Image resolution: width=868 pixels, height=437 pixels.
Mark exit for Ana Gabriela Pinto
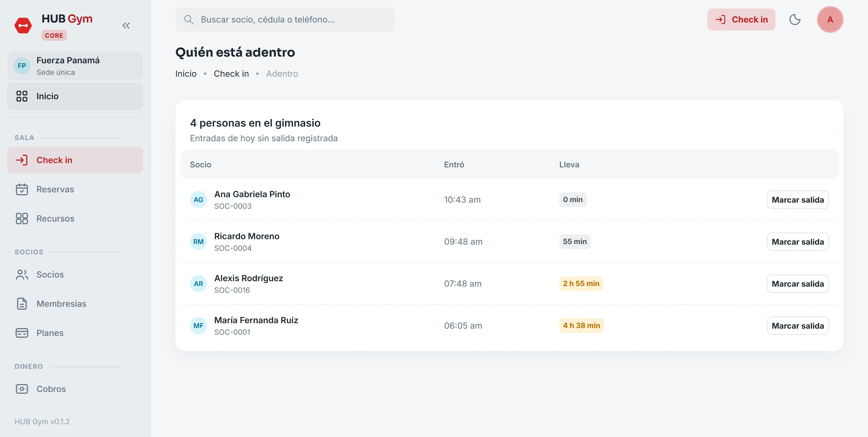pyautogui.click(x=798, y=200)
